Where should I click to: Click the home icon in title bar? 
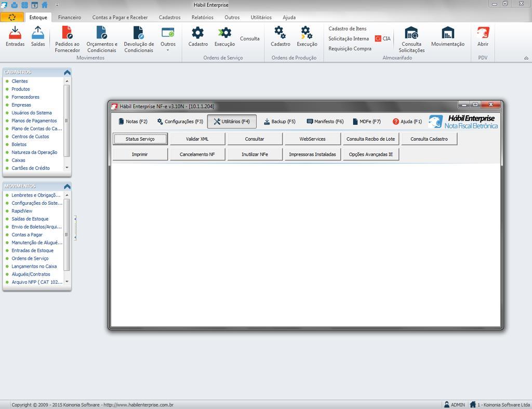click(x=45, y=5)
